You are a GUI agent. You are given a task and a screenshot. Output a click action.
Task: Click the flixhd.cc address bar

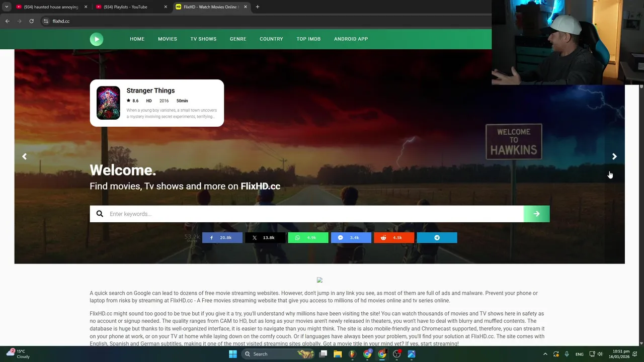[267, 21]
